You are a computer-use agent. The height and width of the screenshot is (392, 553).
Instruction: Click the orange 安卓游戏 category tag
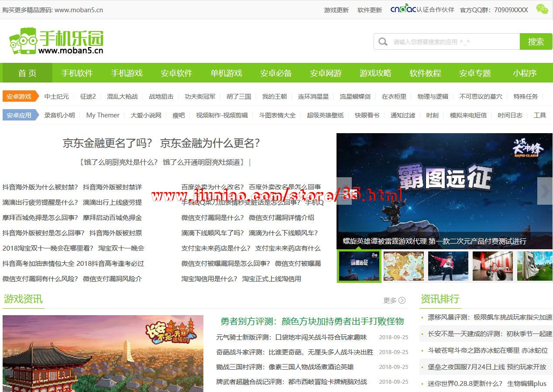click(x=20, y=96)
